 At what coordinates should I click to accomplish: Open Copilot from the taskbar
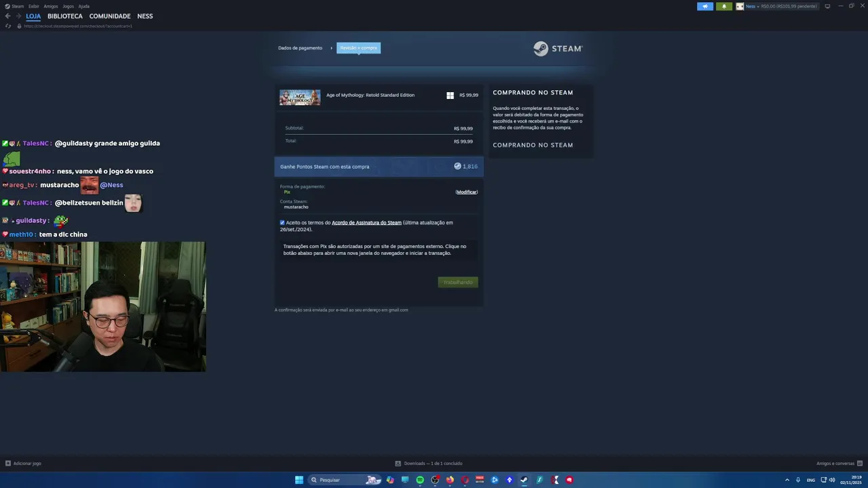[390, 480]
